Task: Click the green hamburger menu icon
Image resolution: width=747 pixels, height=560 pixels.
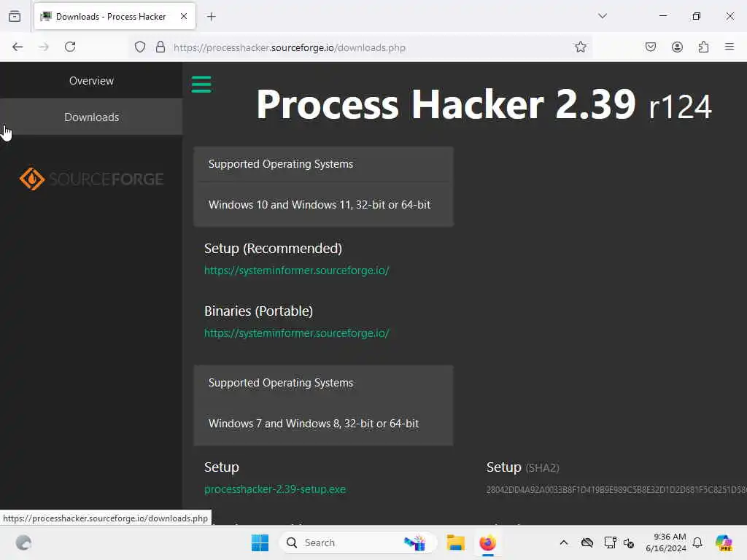Action: point(201,85)
